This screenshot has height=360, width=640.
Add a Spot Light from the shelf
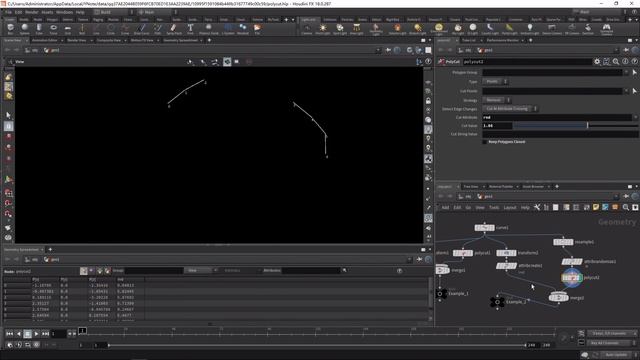(x=340, y=29)
